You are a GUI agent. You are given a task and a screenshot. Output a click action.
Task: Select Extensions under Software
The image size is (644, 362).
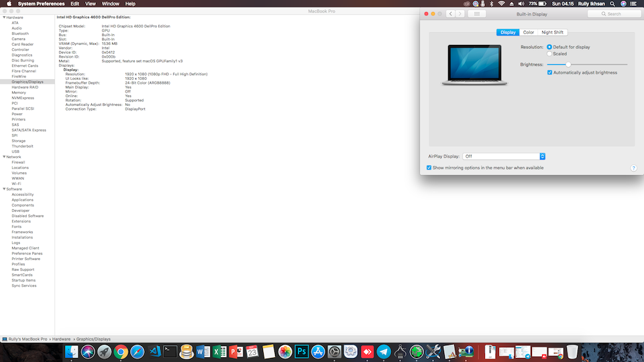21,221
